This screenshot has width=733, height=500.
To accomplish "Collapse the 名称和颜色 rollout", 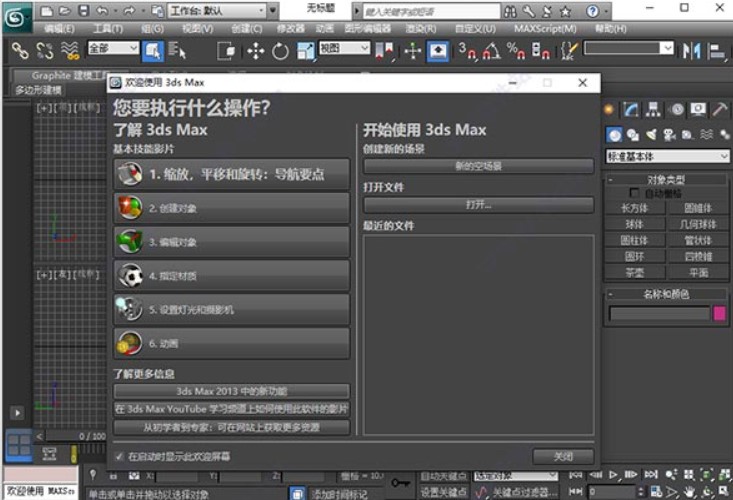I will 666,294.
